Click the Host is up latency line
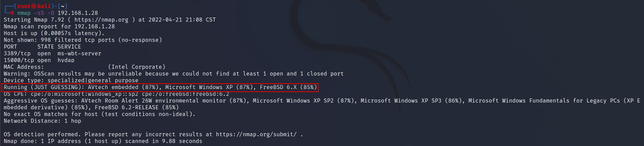The height and width of the screenshot is (146, 644). tap(54, 33)
